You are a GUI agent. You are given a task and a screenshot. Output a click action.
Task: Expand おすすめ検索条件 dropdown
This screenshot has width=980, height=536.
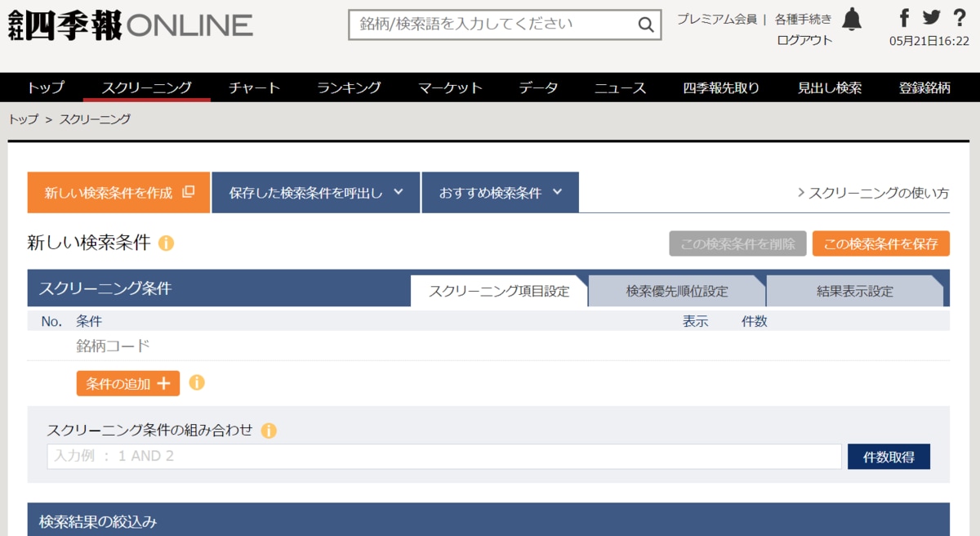click(x=500, y=193)
